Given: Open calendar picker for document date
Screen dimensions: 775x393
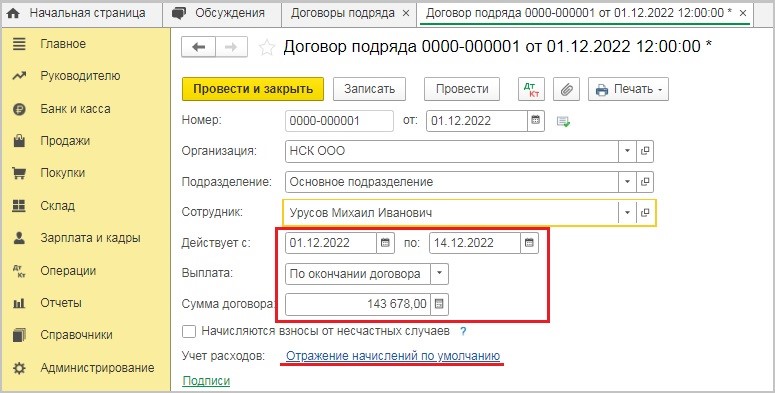Looking at the screenshot, I should 535,121.
